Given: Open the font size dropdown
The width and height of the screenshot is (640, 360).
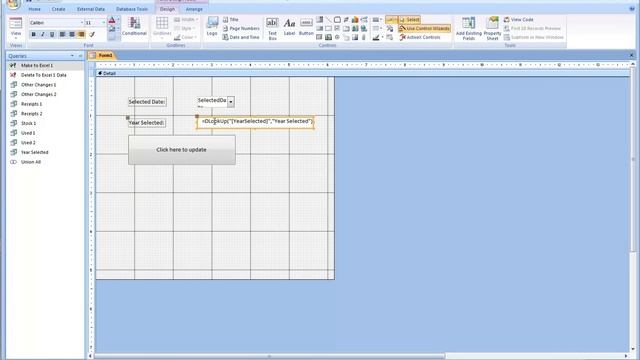Looking at the screenshot, I should point(103,22).
